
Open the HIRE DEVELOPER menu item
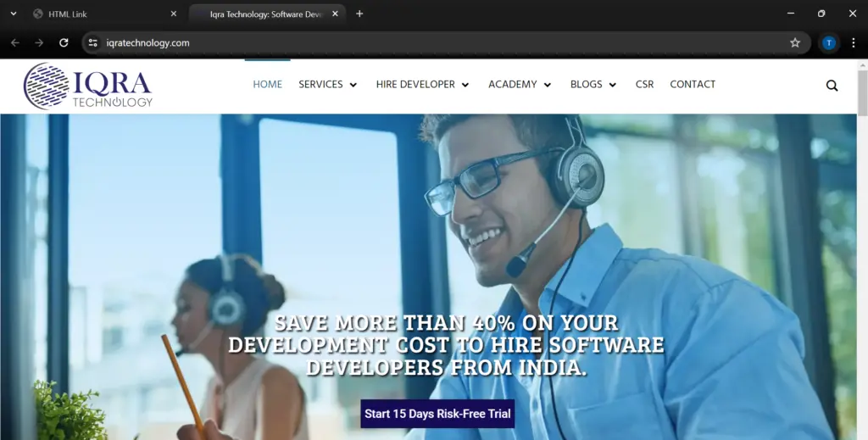coord(415,84)
